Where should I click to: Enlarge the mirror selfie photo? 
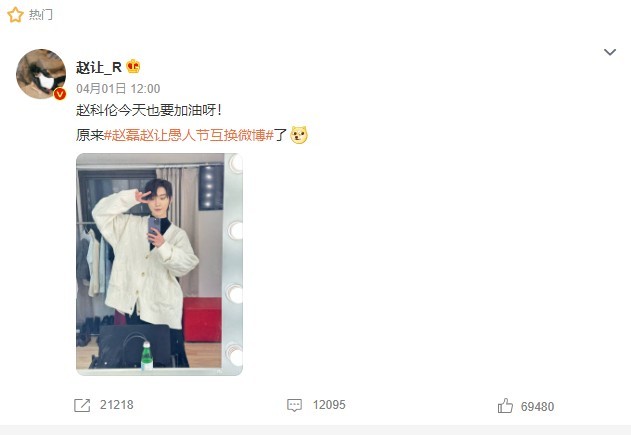click(159, 264)
